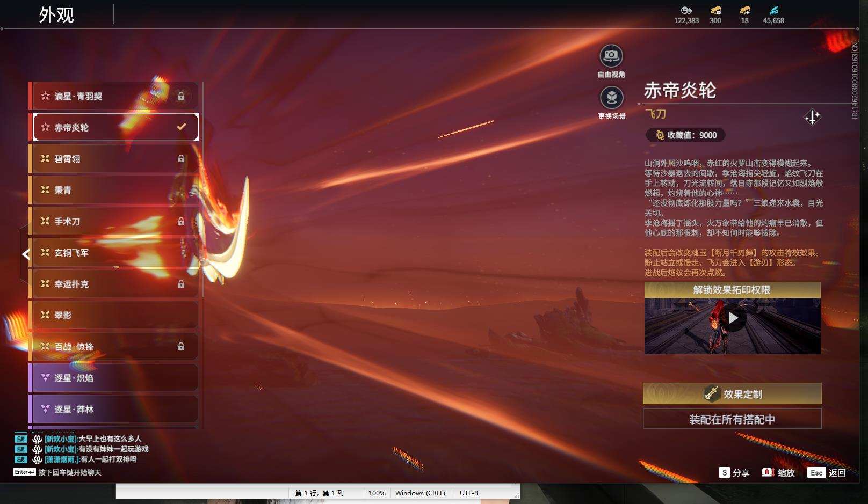Collapse the skin list with left arrow

25,254
